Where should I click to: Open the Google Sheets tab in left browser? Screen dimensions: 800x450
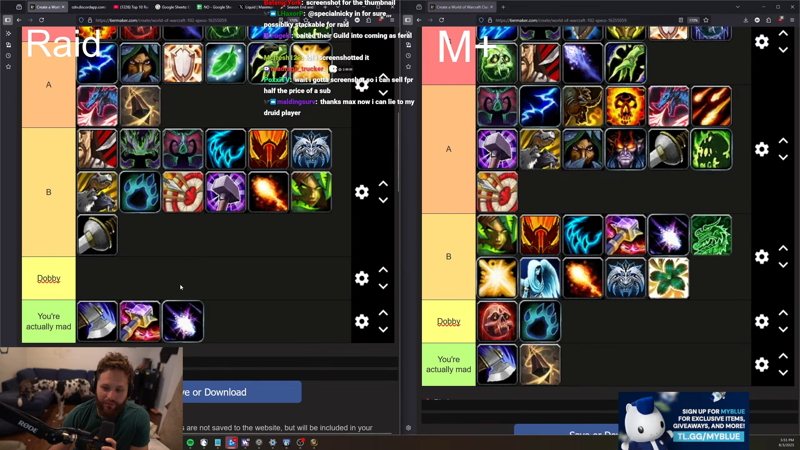tap(172, 7)
